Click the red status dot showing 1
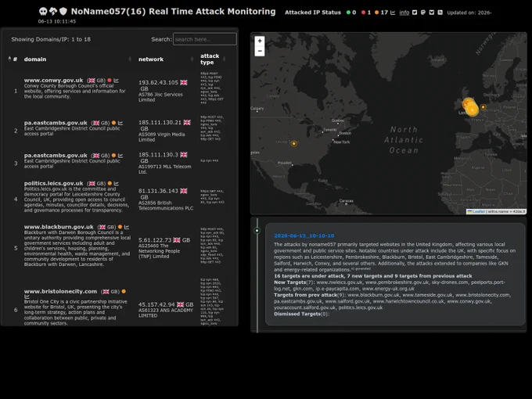The height and width of the screenshot is (399, 532). tap(363, 13)
